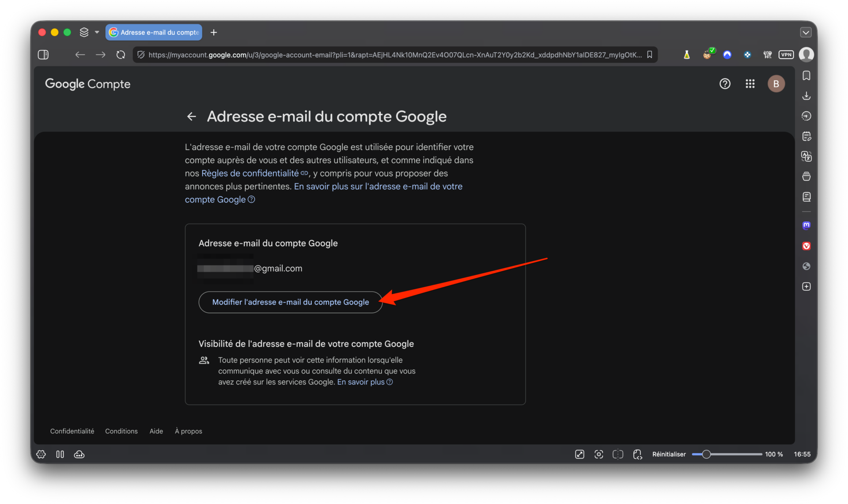Open the Google apps grid

[x=750, y=84]
